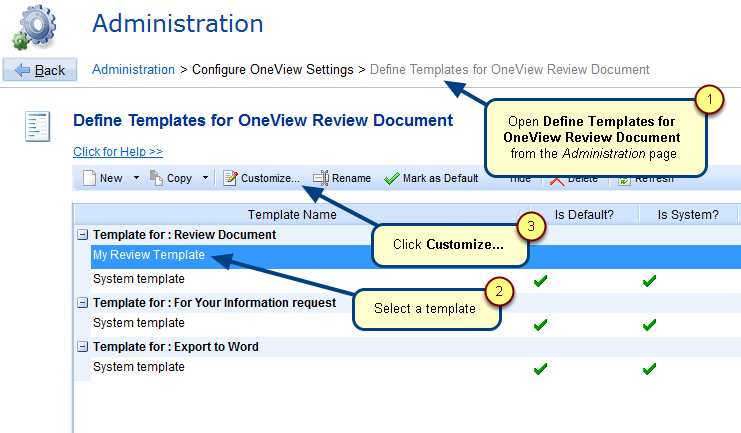Click Is Default checkmark for Review Document system template
Screen dimensions: 741x433
(541, 281)
